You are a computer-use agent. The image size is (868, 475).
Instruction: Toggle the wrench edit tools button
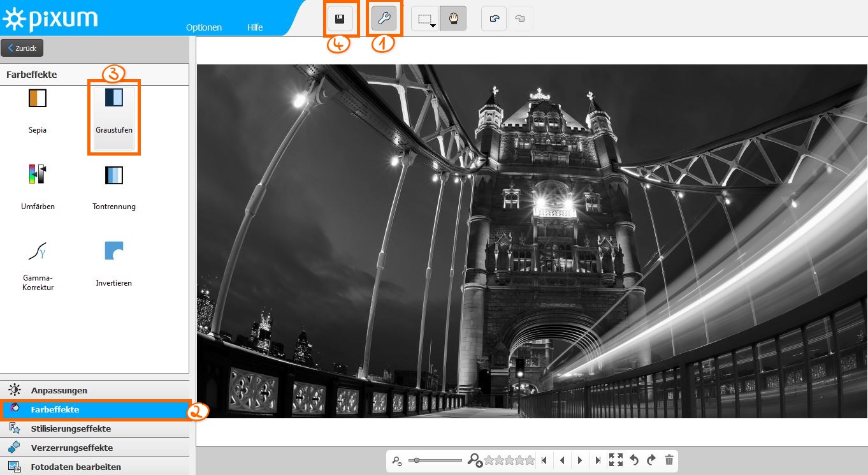pos(384,19)
